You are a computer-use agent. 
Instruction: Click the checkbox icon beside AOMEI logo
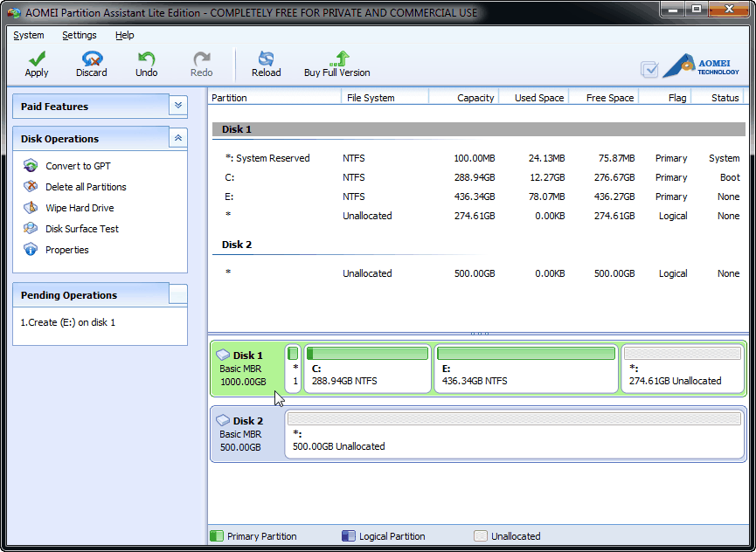click(649, 69)
